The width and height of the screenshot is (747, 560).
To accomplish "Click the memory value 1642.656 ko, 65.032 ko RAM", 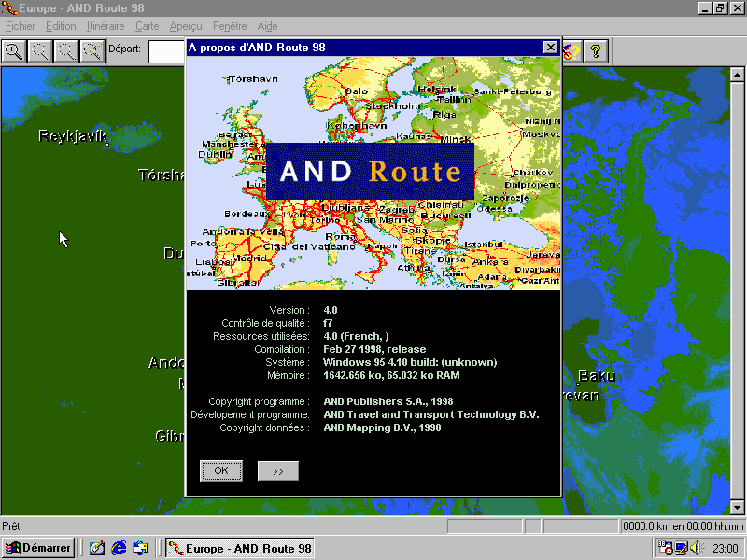I will (x=391, y=375).
